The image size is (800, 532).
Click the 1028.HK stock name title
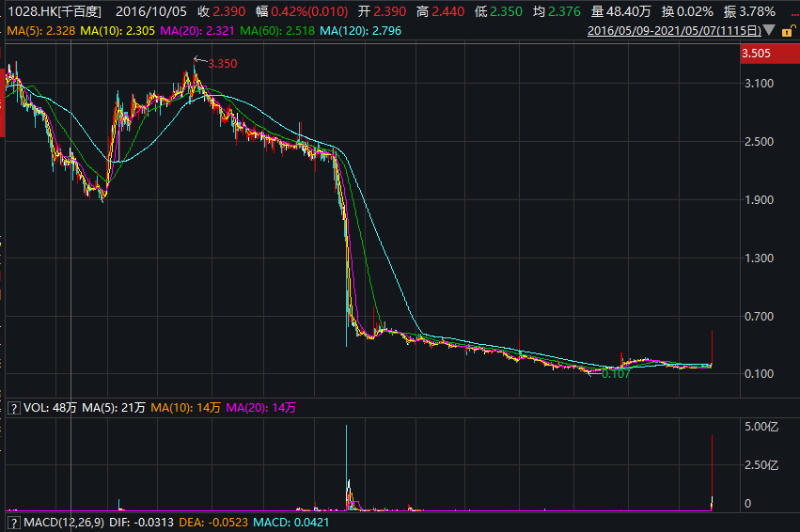[55, 11]
